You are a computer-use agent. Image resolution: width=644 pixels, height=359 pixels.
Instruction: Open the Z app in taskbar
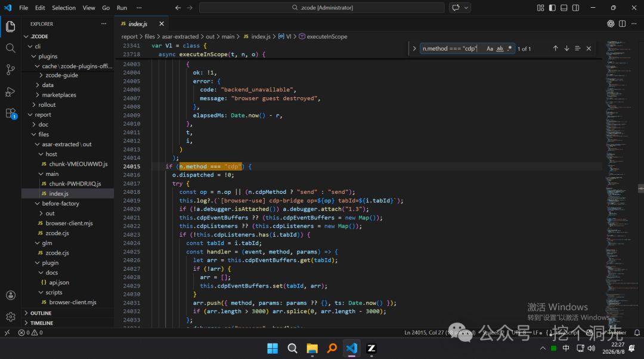(371, 349)
